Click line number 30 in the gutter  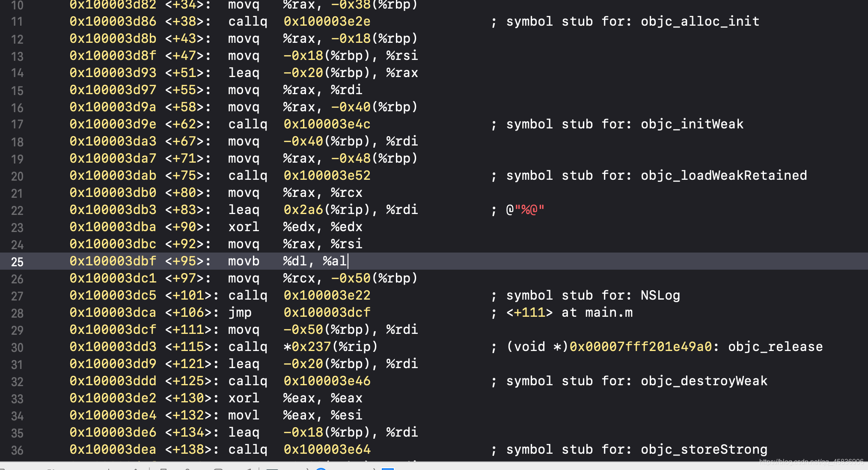coord(17,347)
